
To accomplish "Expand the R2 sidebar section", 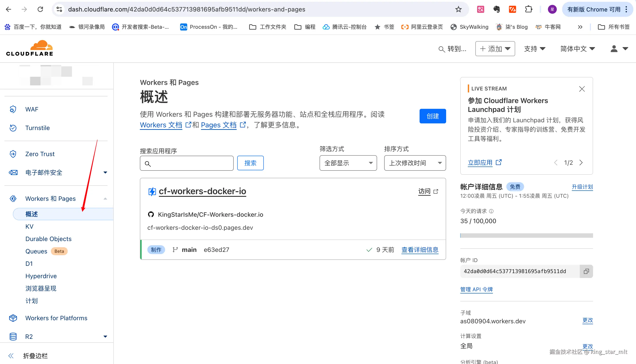I will [105, 337].
